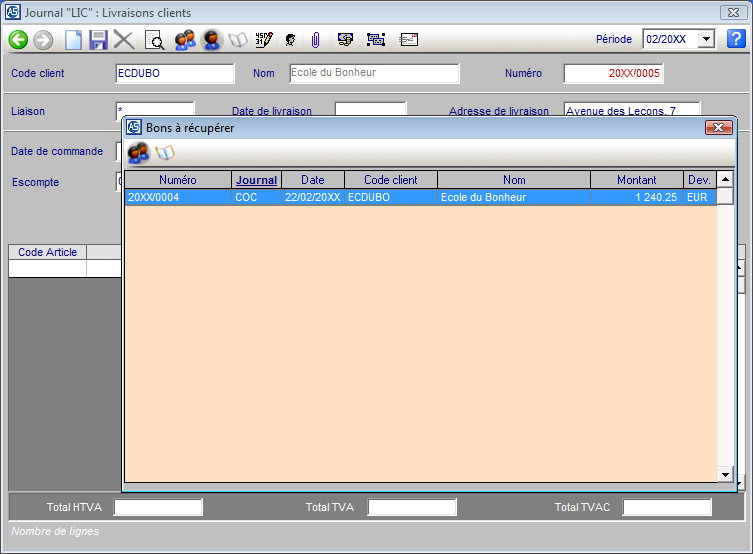Click the Code client input field

click(x=174, y=73)
